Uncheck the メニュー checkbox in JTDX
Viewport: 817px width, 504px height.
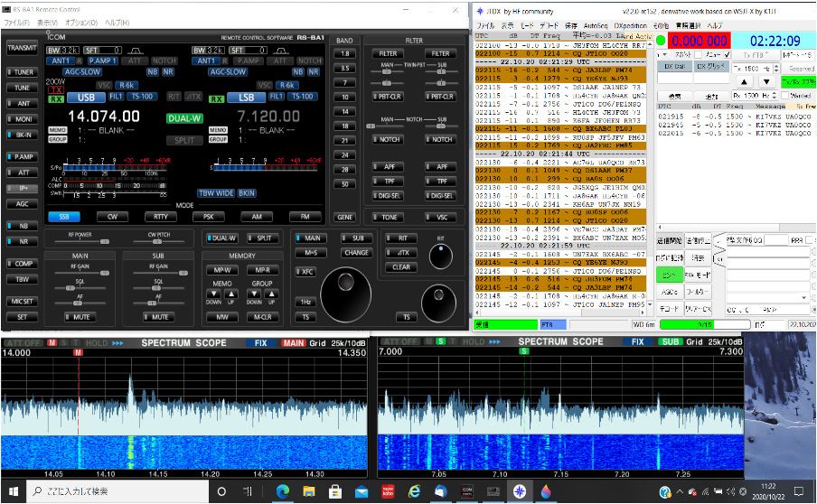coord(727,54)
